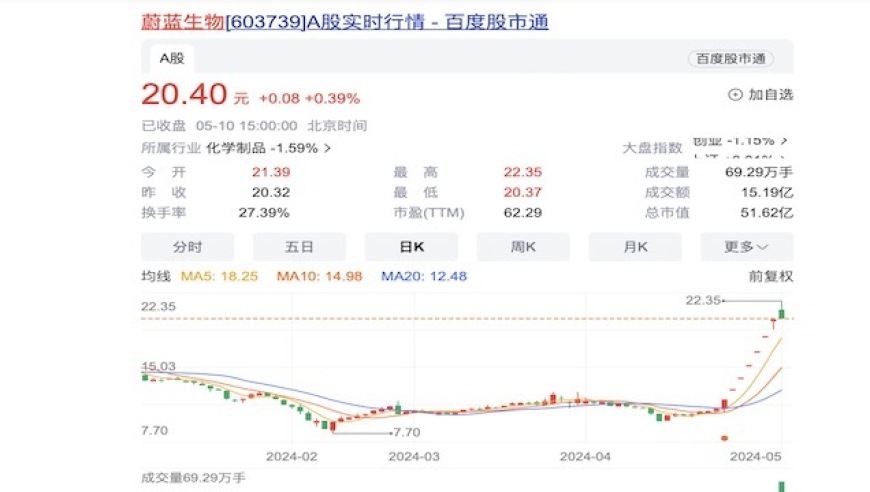Click the 百度股市通 badge button
This screenshot has width=870, height=492.
[x=731, y=59]
